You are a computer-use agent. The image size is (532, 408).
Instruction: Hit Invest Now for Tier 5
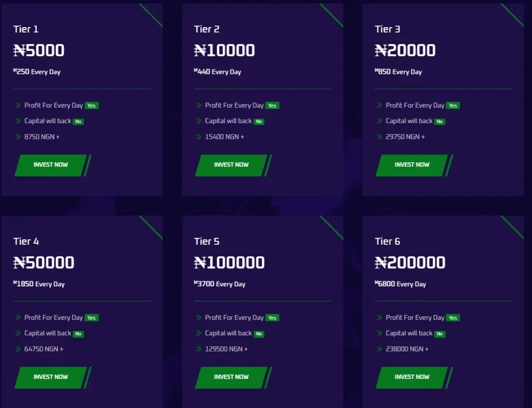pos(231,377)
